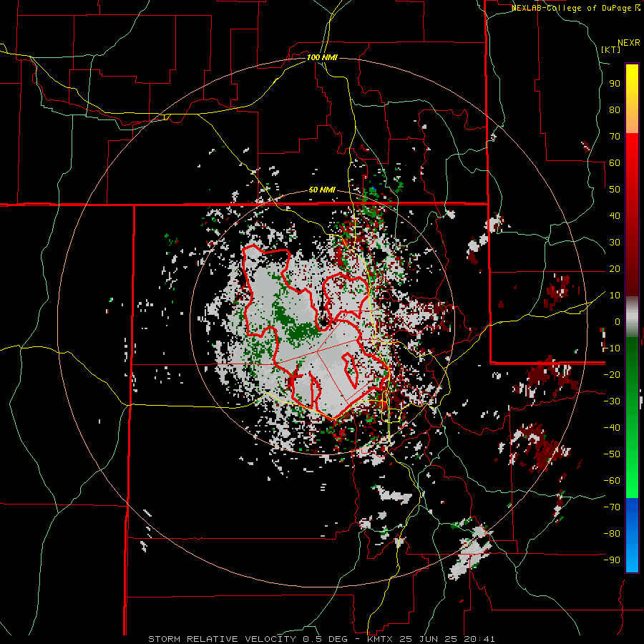Click the positive 80 knot scale label
The image size is (644, 644).
click(615, 110)
